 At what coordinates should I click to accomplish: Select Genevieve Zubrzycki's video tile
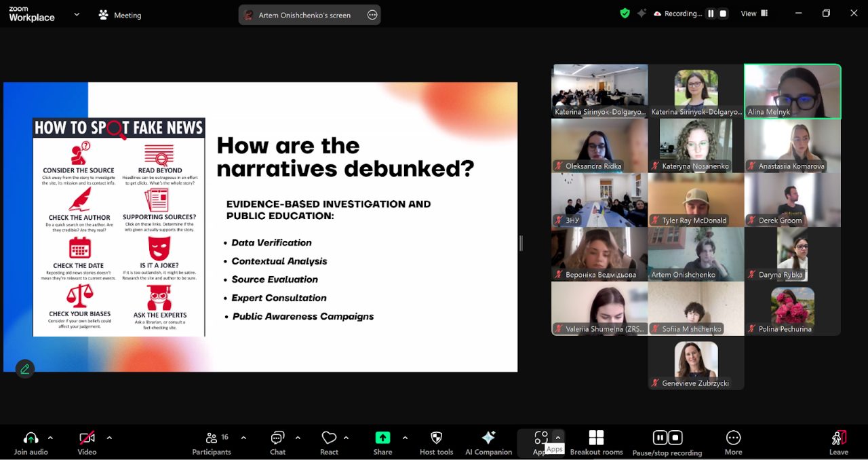coord(696,363)
